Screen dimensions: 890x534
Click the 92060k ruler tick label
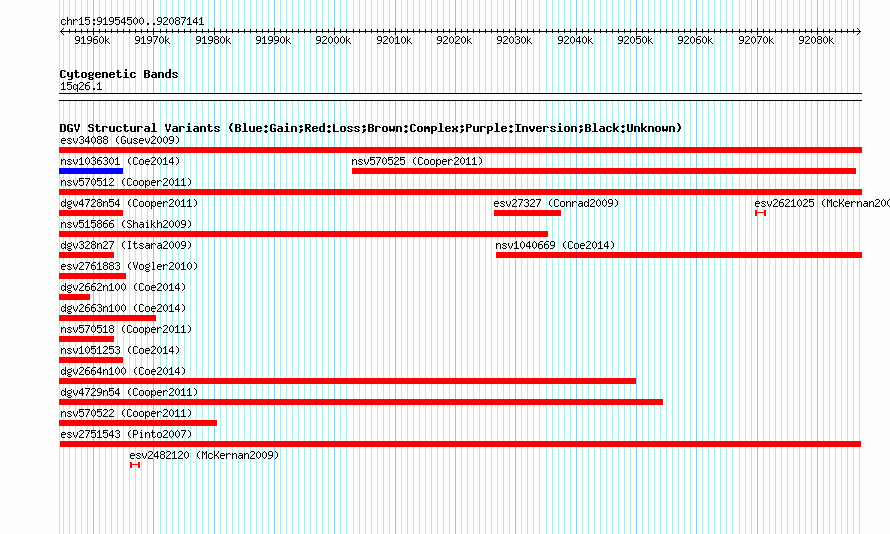[x=695, y=40]
